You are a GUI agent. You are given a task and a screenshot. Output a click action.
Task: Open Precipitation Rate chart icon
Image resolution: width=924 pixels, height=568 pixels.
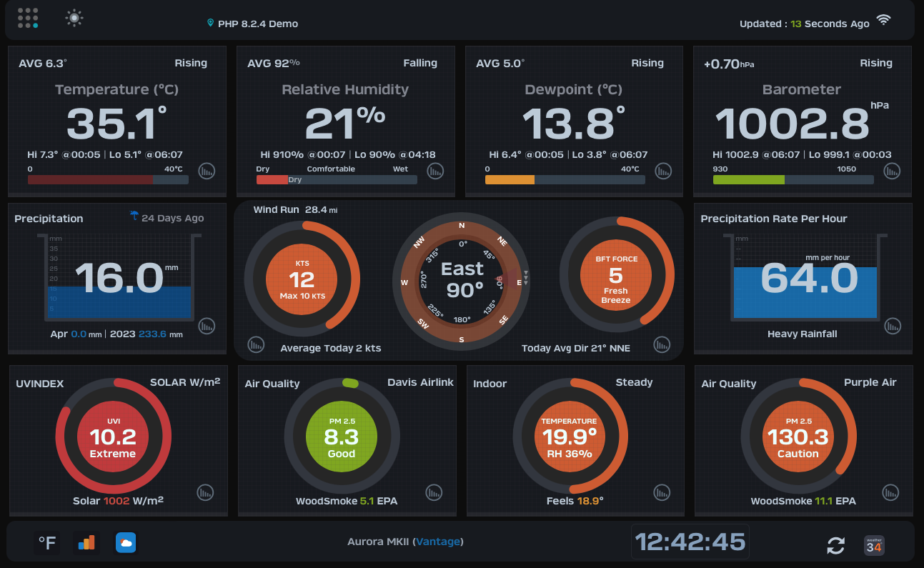coord(893,326)
